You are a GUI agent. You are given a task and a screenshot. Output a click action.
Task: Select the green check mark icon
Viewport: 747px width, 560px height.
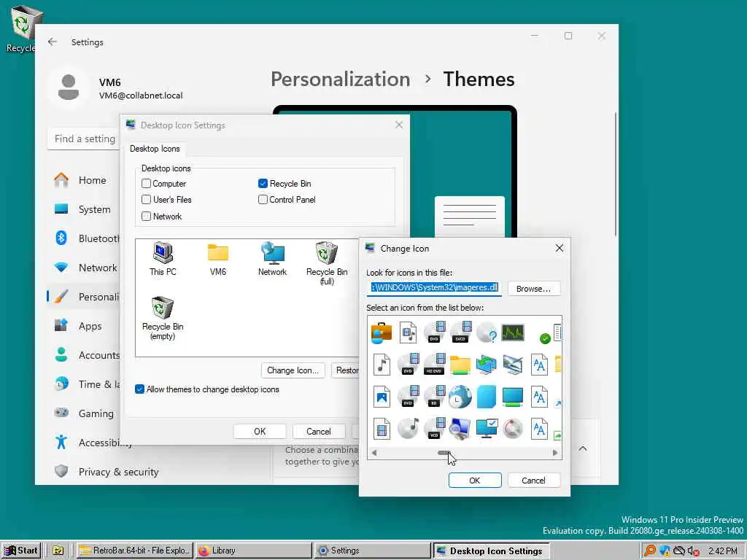[x=545, y=338]
